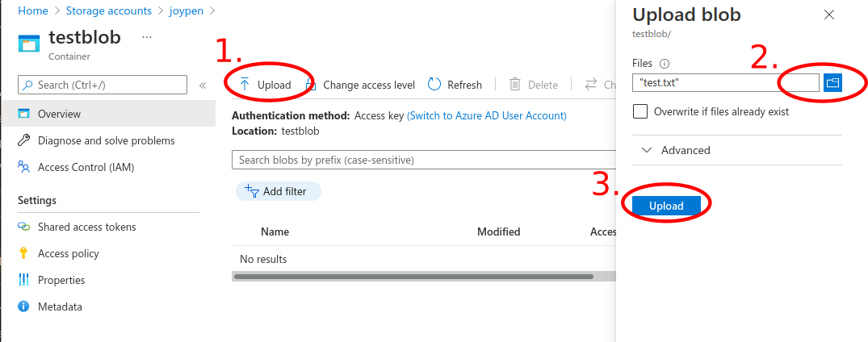Screen dimensions: 868x342
Task: Click the Files input showing test.txt
Action: 726,83
